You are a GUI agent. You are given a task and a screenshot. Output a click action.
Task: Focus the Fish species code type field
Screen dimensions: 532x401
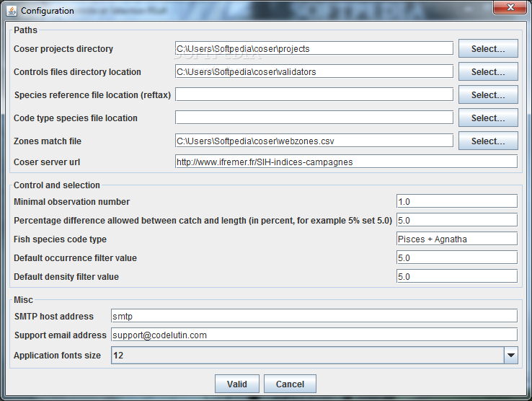point(457,239)
